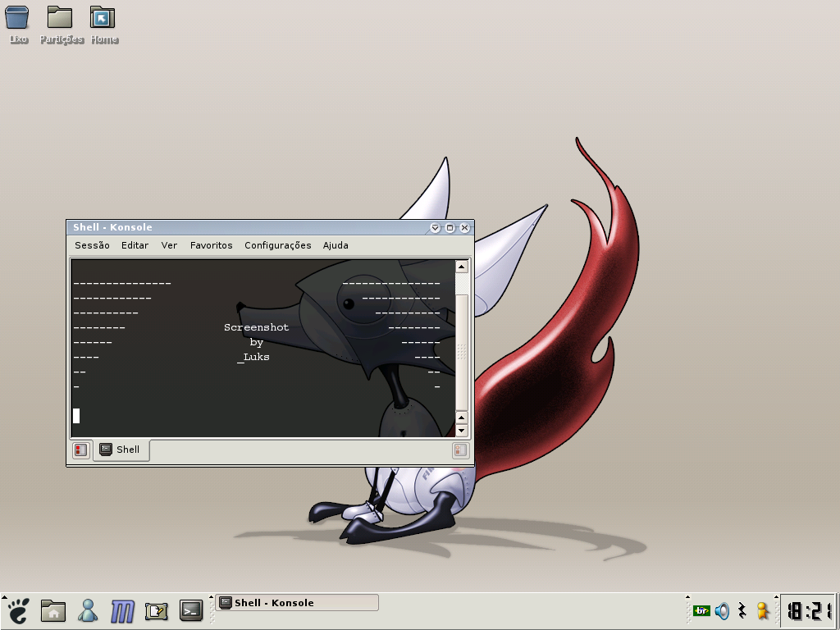Screen dimensions: 840x630
Task: Select the Partições desktop folder
Action: [61, 25]
